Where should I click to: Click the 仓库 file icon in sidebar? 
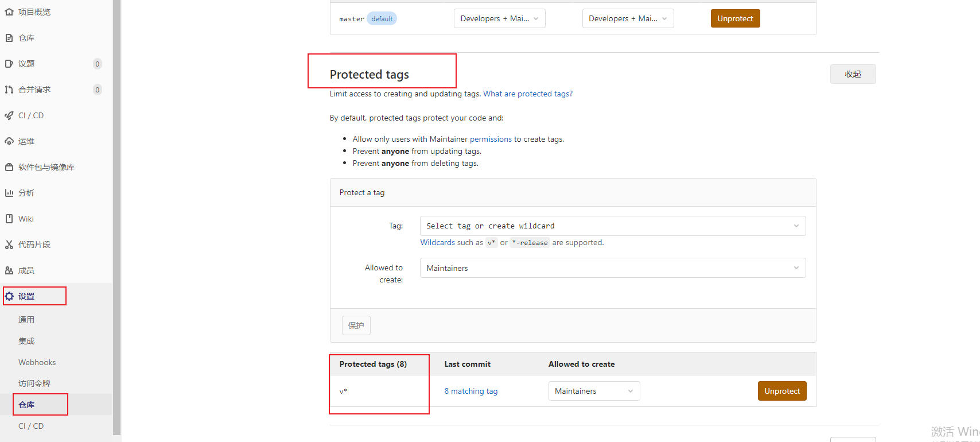pyautogui.click(x=9, y=38)
